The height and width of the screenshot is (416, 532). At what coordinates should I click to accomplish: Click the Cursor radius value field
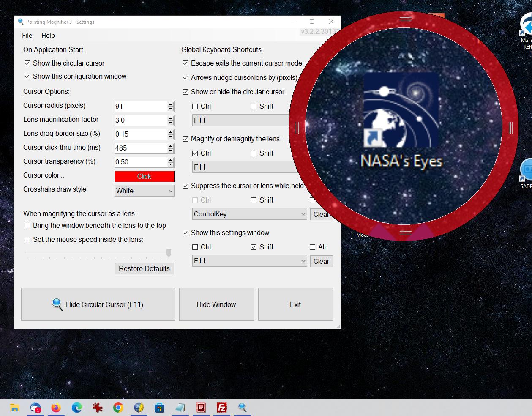coord(141,106)
